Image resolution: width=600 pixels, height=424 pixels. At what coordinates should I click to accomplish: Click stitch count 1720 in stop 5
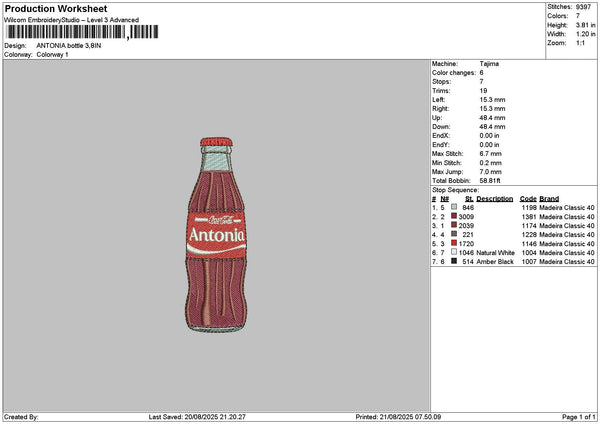466,244
